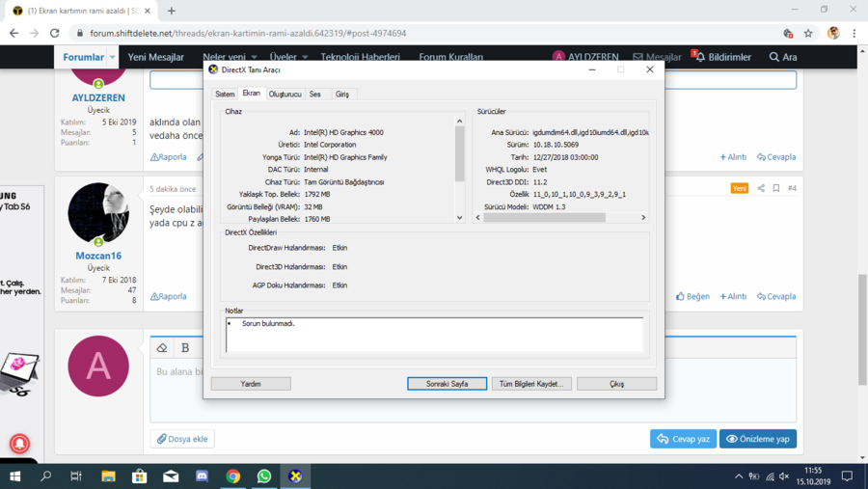Click Mozcan16's avatar image
The width and height of the screenshot is (868, 489).
point(98,213)
